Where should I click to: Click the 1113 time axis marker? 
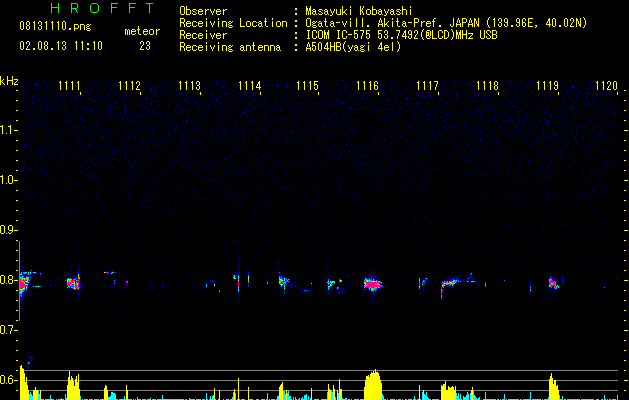[189, 86]
